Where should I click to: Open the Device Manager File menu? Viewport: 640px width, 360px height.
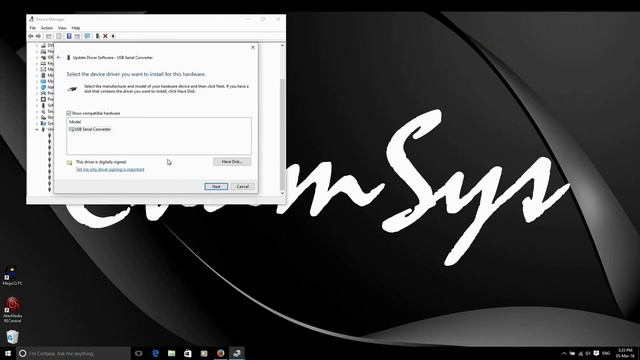pos(33,28)
